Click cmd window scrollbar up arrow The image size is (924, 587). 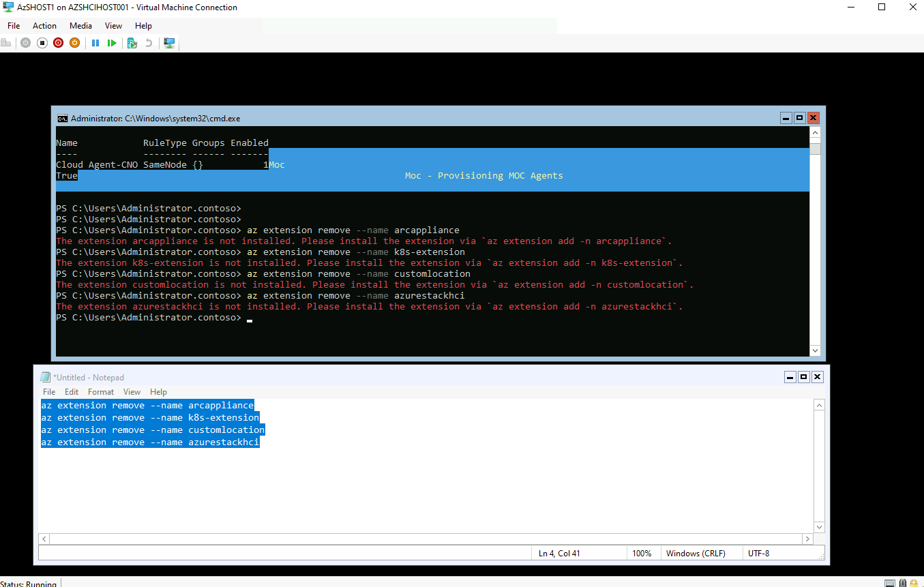pyautogui.click(x=815, y=133)
